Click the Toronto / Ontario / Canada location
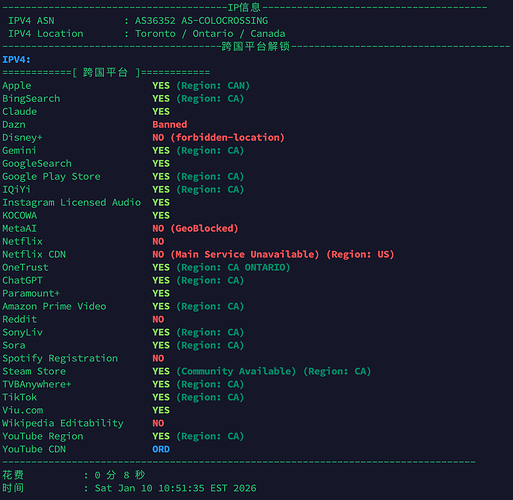The width and height of the screenshot is (513, 500). pos(210,34)
